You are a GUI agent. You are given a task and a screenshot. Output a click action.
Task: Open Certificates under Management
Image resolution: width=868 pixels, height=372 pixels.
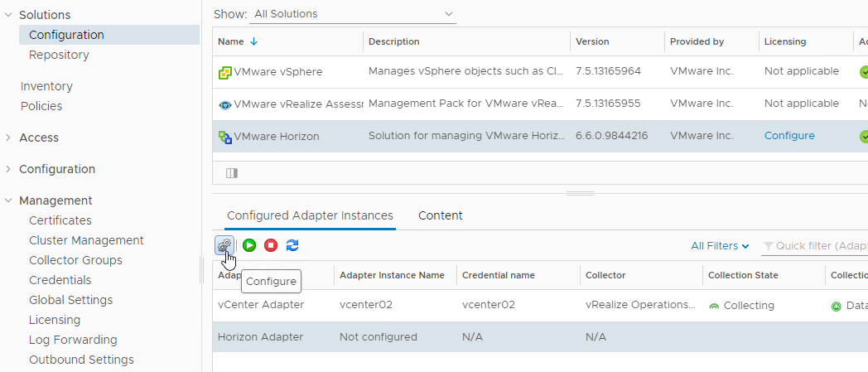point(60,220)
